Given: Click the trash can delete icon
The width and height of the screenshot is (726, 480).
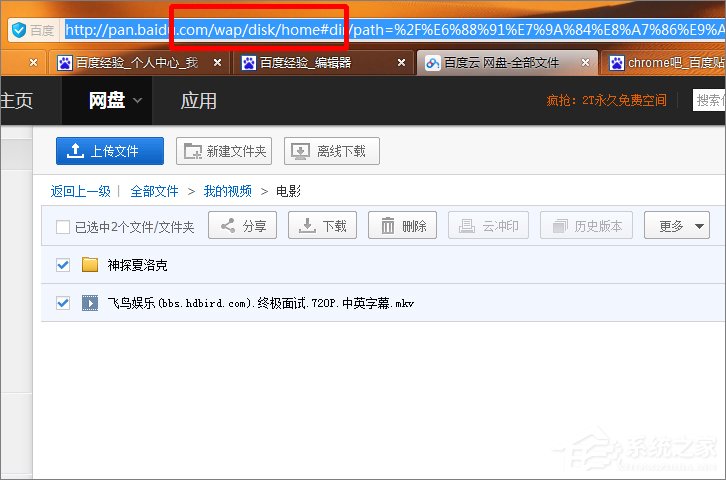Looking at the screenshot, I should (x=388, y=225).
